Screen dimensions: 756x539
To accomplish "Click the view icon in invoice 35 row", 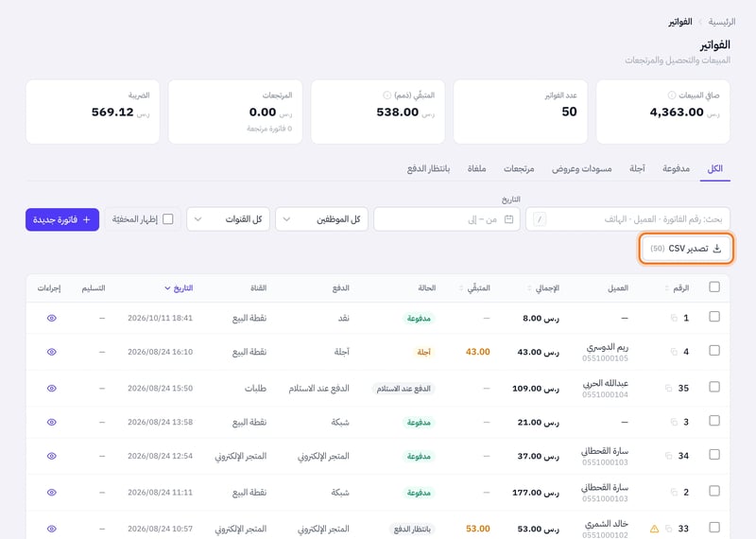I will (52, 389).
